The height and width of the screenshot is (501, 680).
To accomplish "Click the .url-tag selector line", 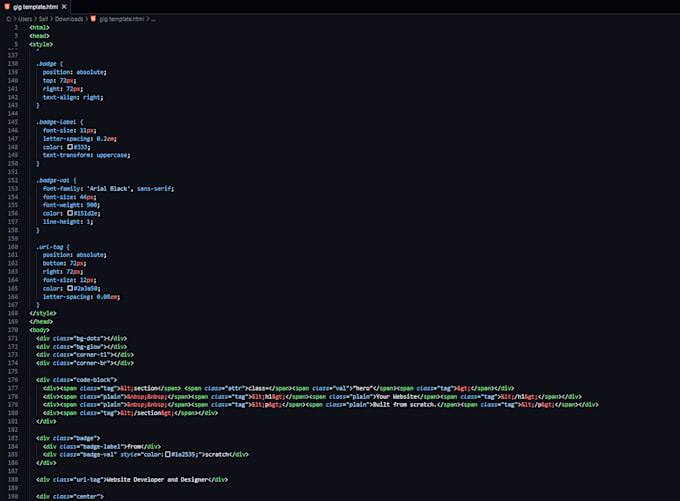I will [52, 247].
